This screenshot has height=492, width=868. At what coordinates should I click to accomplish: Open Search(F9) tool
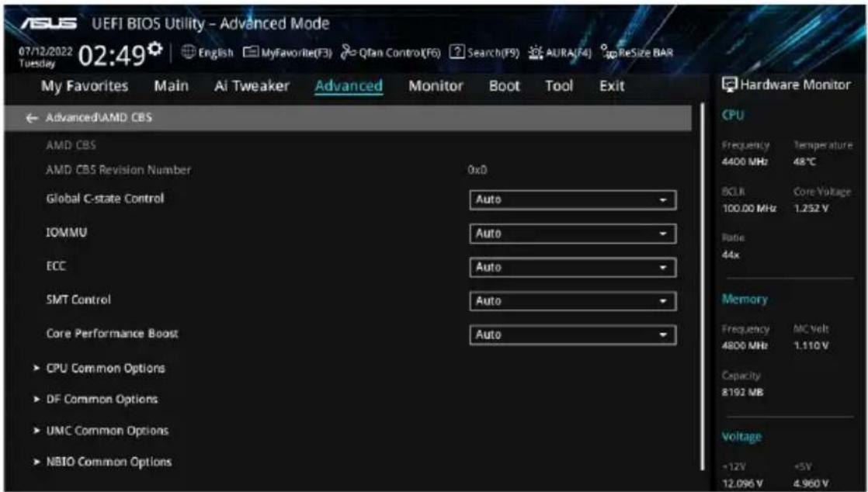pos(484,53)
